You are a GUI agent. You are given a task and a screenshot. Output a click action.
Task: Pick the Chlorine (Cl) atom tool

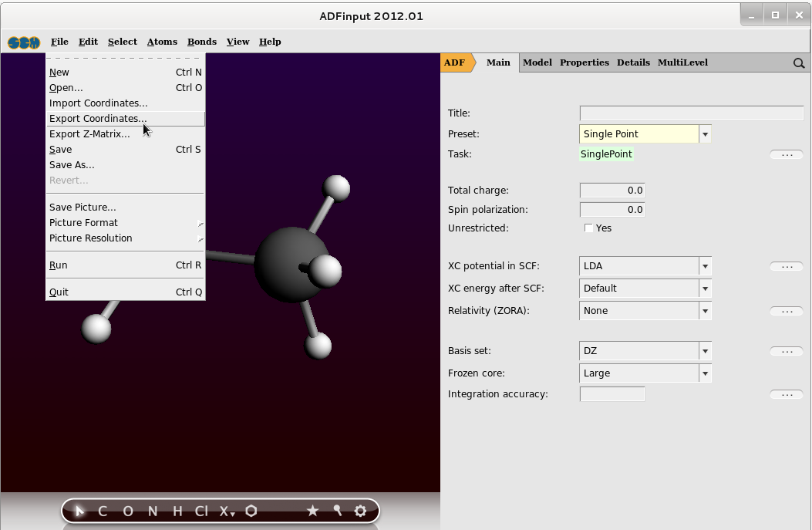[x=200, y=511]
